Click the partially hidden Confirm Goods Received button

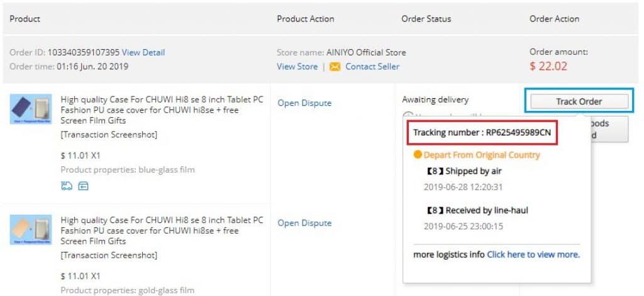click(x=607, y=129)
